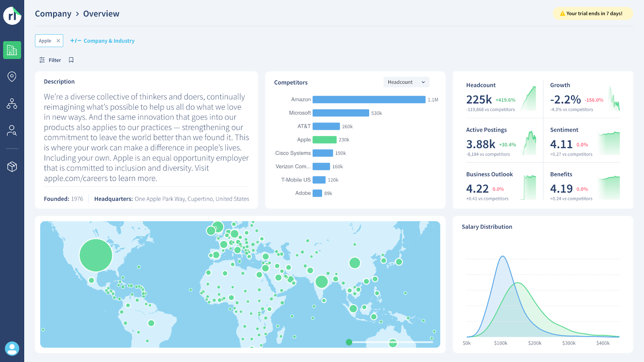Click the AT&T competitor bar

[326, 126]
